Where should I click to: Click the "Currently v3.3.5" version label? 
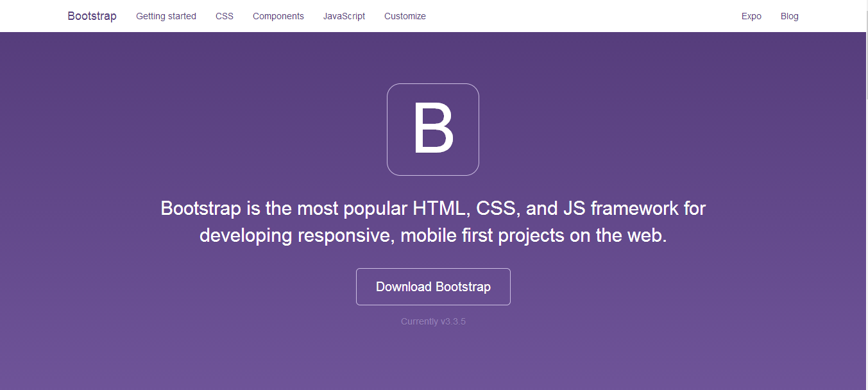tap(433, 321)
